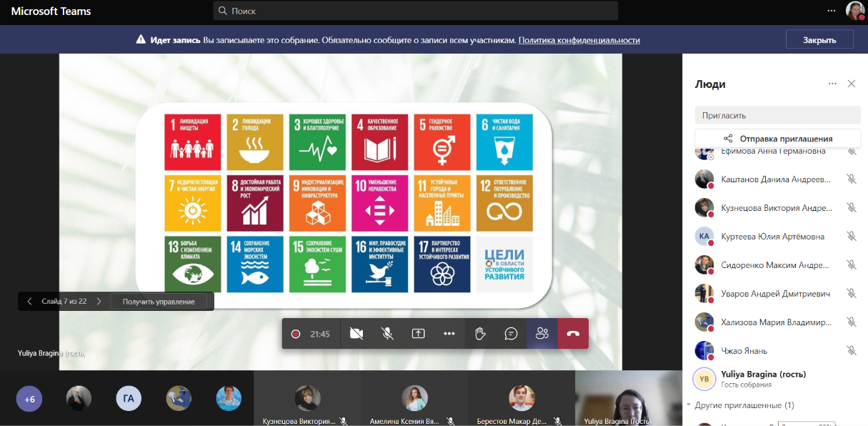
Task: Click Отправка приглашения button
Action: [x=778, y=139]
